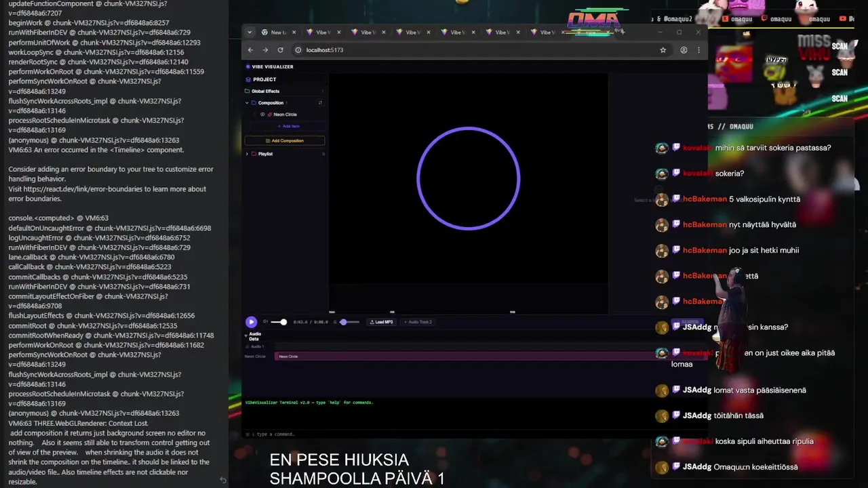The width and height of the screenshot is (868, 488).
Task: Expand the Playlist tree node
Action: point(247,154)
